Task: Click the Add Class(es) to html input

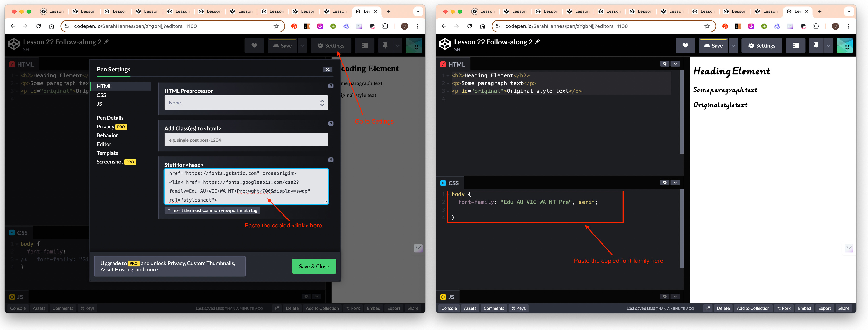Action: [x=246, y=140]
